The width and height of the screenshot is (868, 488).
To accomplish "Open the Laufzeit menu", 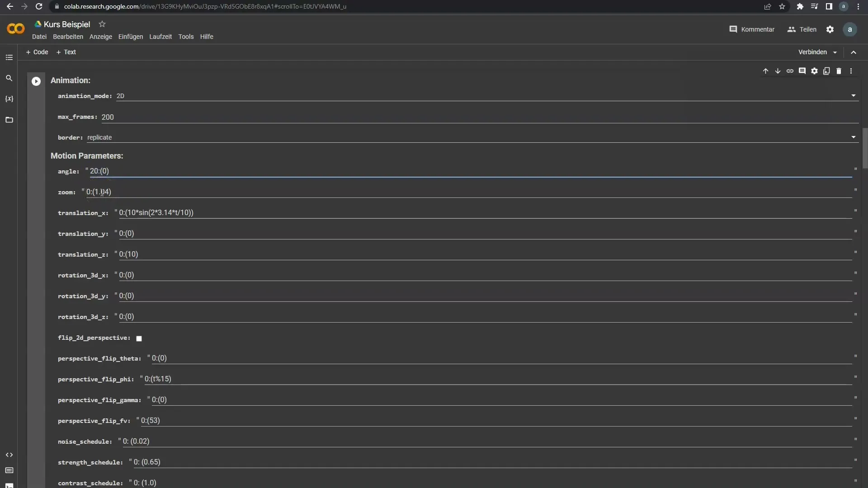I will point(160,37).
